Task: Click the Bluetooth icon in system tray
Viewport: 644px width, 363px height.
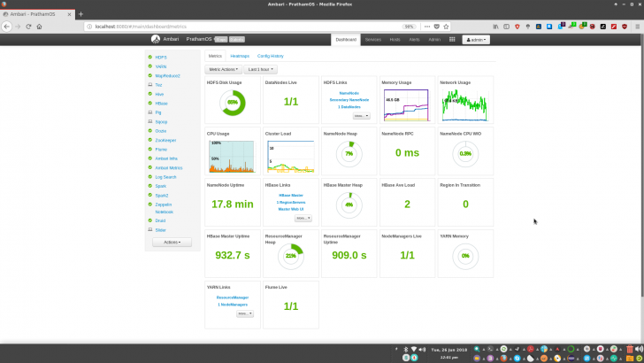Action: coord(406,351)
